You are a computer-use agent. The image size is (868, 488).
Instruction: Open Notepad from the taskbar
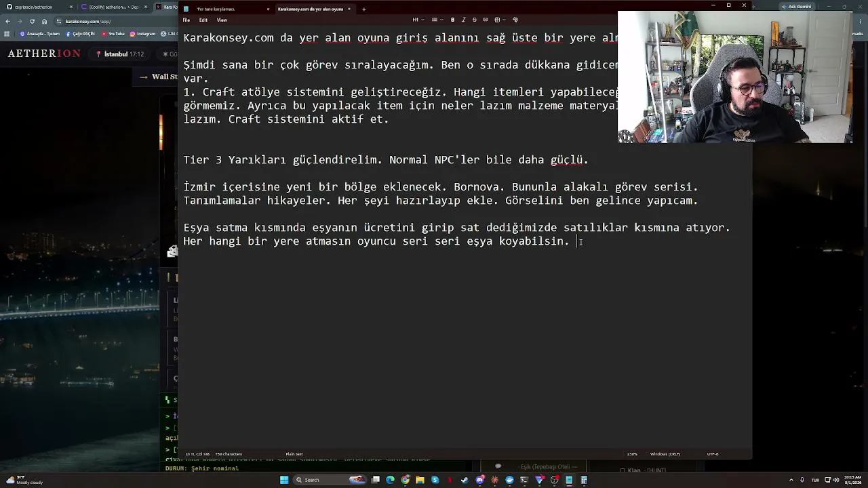tap(569, 480)
